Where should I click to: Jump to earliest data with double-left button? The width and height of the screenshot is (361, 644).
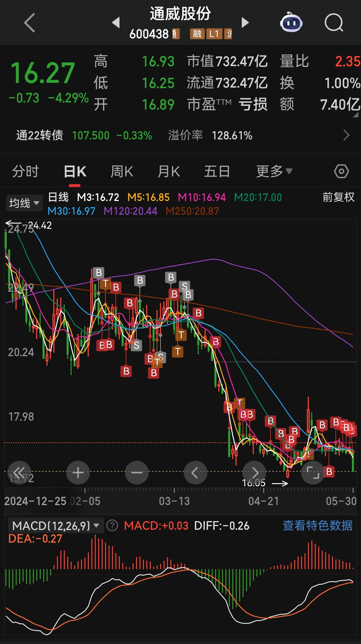(19, 472)
